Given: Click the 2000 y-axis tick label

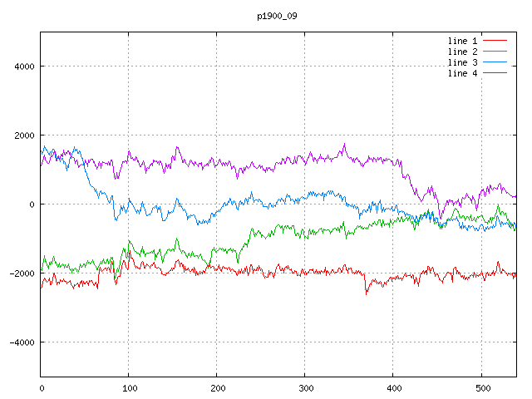Looking at the screenshot, I should pos(23,135).
